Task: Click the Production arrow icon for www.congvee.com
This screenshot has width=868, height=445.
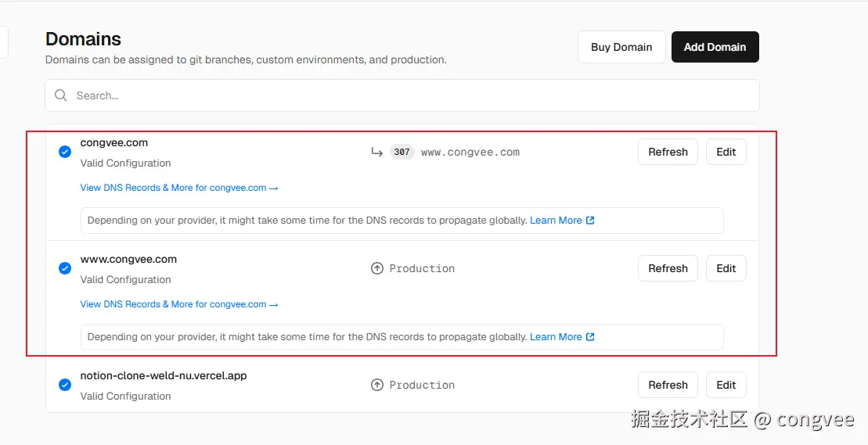Action: (x=377, y=268)
